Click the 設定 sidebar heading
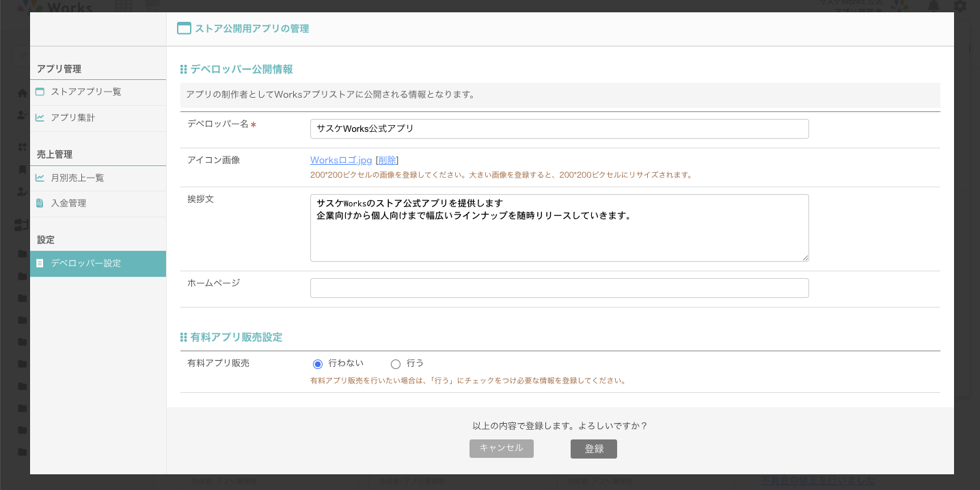Image resolution: width=980 pixels, height=490 pixels. pyautogui.click(x=46, y=240)
